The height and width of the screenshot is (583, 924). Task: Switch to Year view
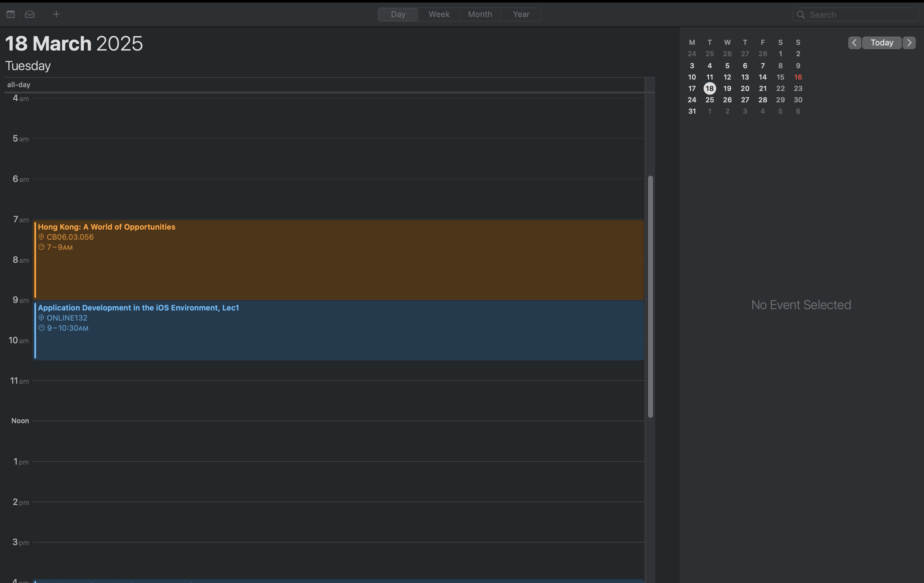click(x=521, y=14)
